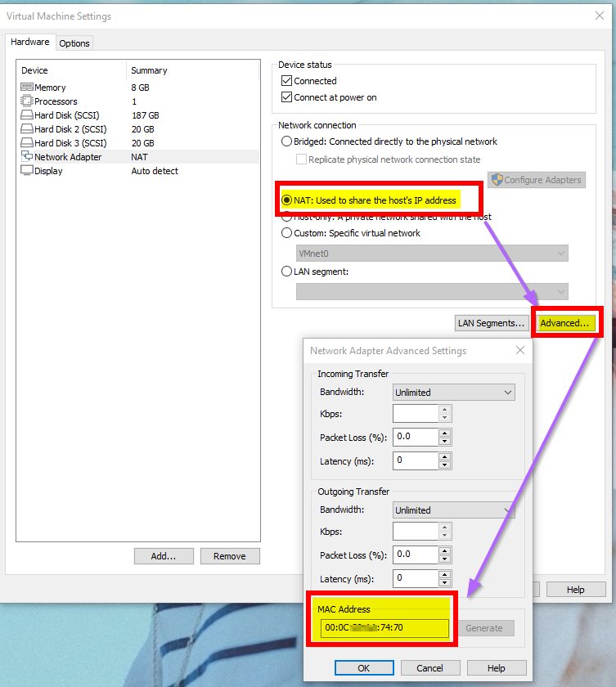Select the Memory device icon

pos(27,88)
